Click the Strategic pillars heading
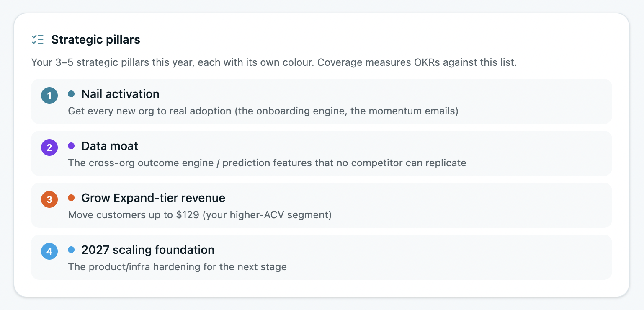Screen dimensions: 644x310 [95, 40]
